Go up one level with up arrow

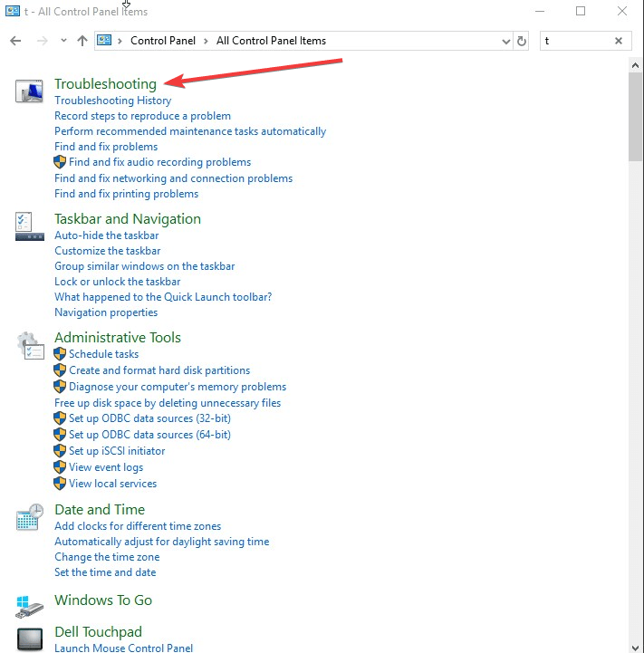pos(82,41)
